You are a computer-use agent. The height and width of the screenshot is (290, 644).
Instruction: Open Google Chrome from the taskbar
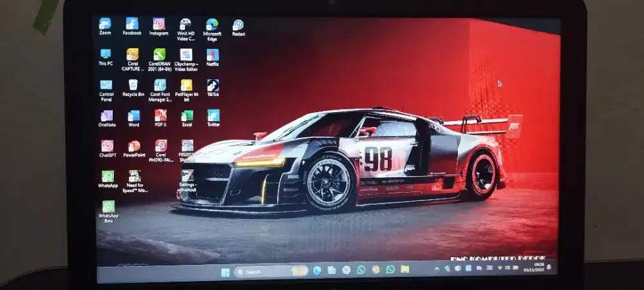[375, 269]
